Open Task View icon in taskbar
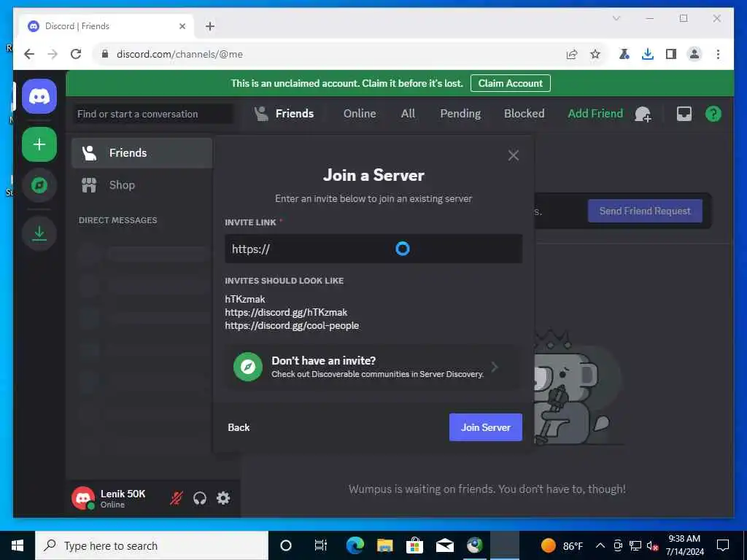This screenshot has height=560, width=747. coord(321,545)
